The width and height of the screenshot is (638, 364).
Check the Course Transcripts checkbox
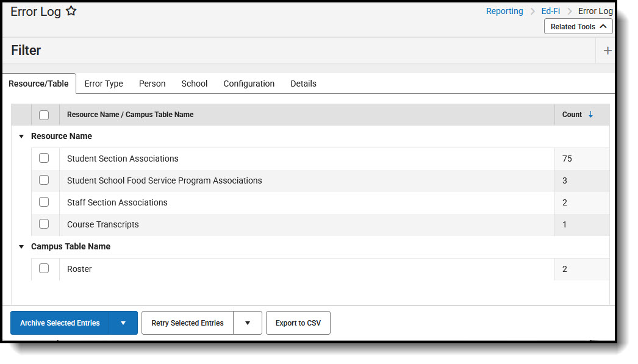44,224
